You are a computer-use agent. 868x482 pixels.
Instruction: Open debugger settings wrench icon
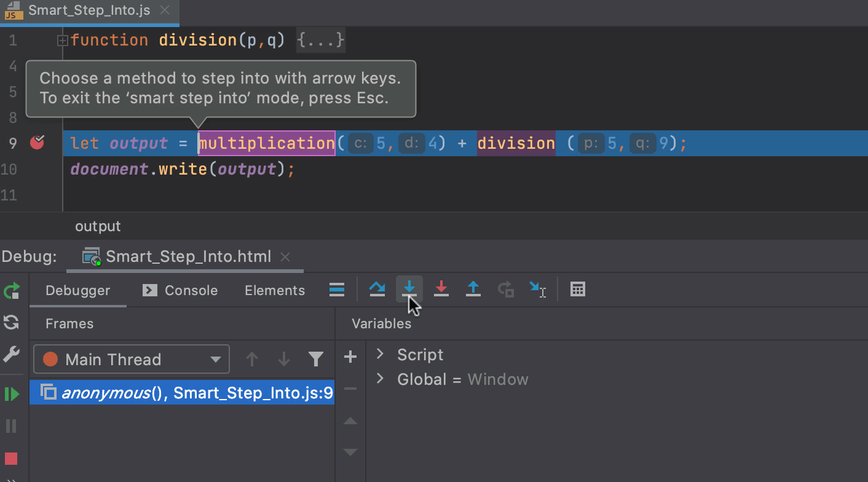12,354
